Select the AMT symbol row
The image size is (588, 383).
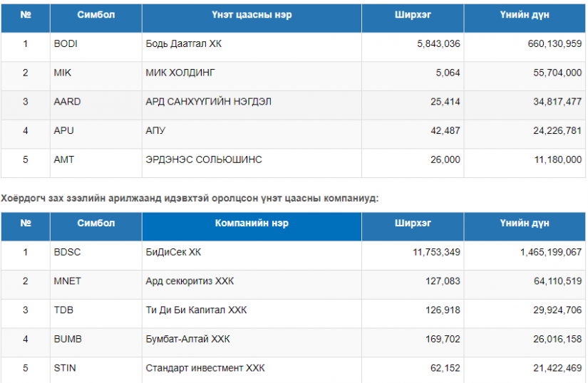click(x=63, y=160)
